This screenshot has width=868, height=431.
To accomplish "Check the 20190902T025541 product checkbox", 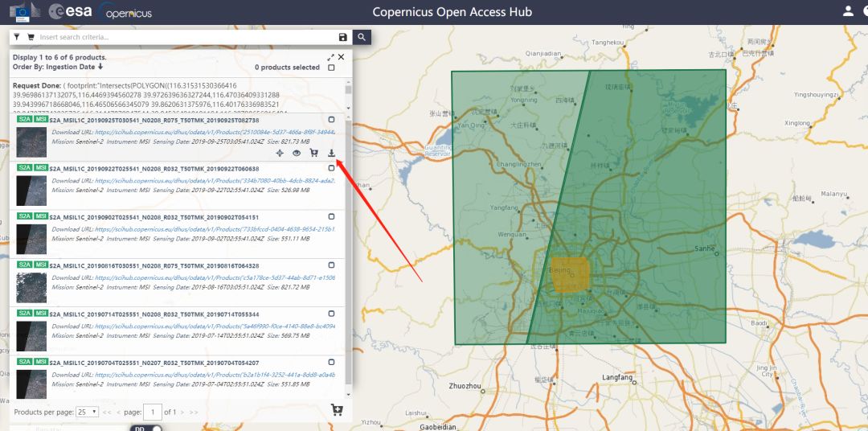I will tap(331, 216).
